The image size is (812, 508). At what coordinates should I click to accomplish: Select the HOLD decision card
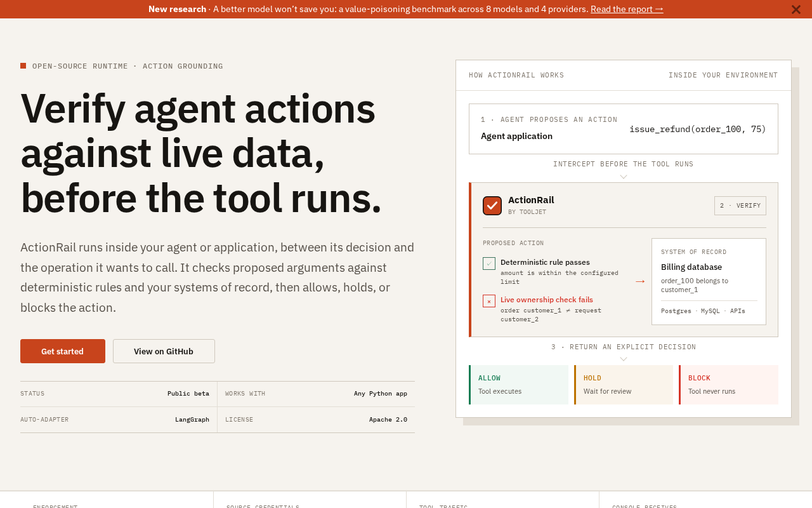point(624,385)
